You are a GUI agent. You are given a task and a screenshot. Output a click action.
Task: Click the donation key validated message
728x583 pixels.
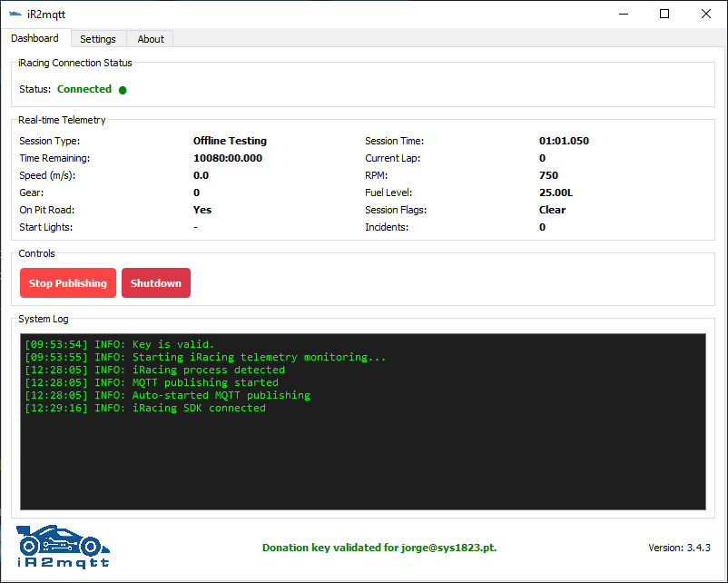(379, 548)
